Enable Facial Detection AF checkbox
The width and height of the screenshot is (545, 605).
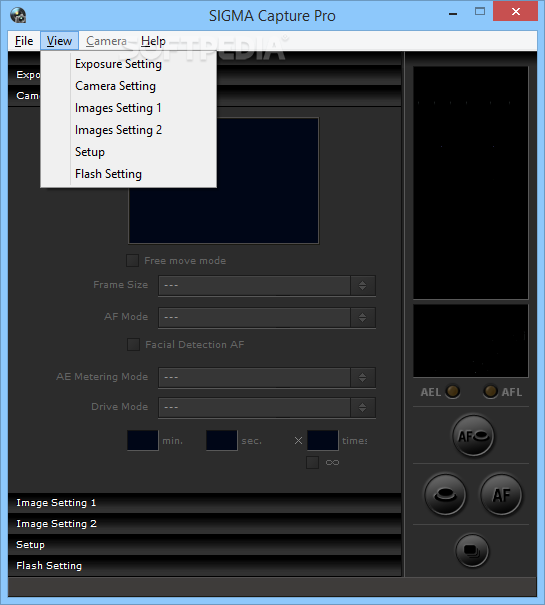pyautogui.click(x=134, y=344)
